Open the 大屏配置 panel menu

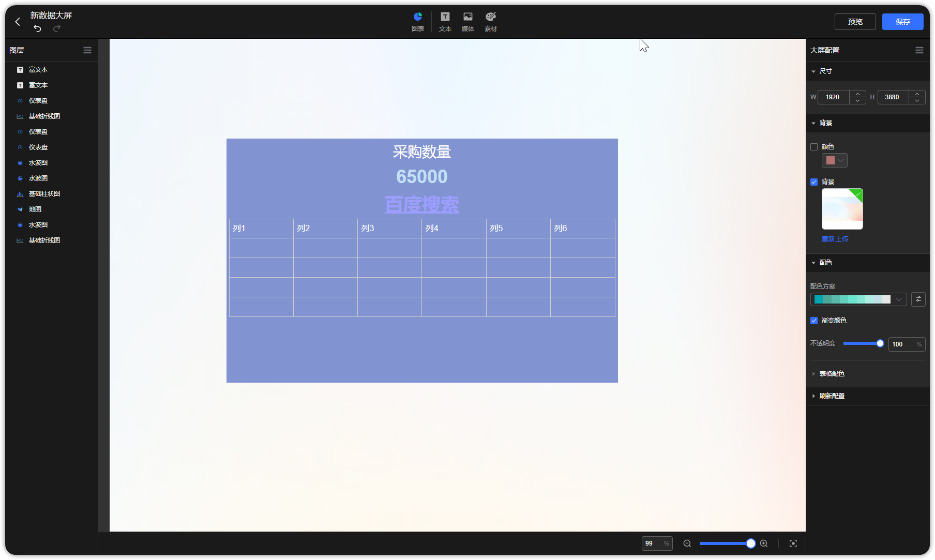(919, 50)
